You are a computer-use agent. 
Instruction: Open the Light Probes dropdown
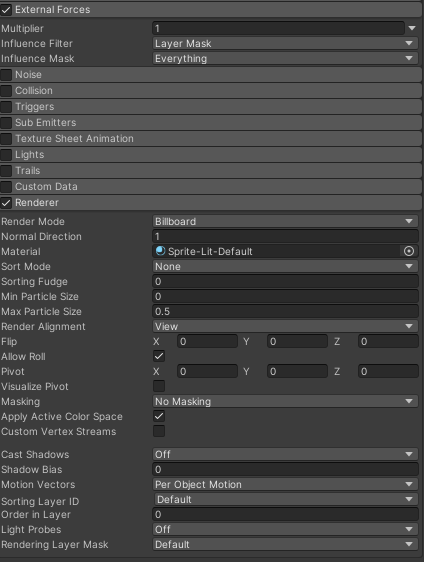point(285,529)
